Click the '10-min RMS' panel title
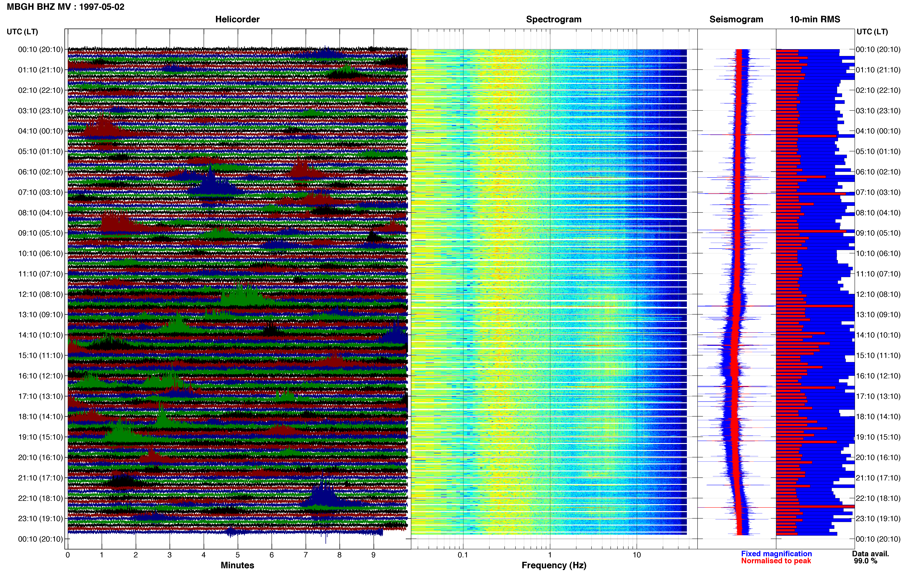 pyautogui.click(x=815, y=19)
